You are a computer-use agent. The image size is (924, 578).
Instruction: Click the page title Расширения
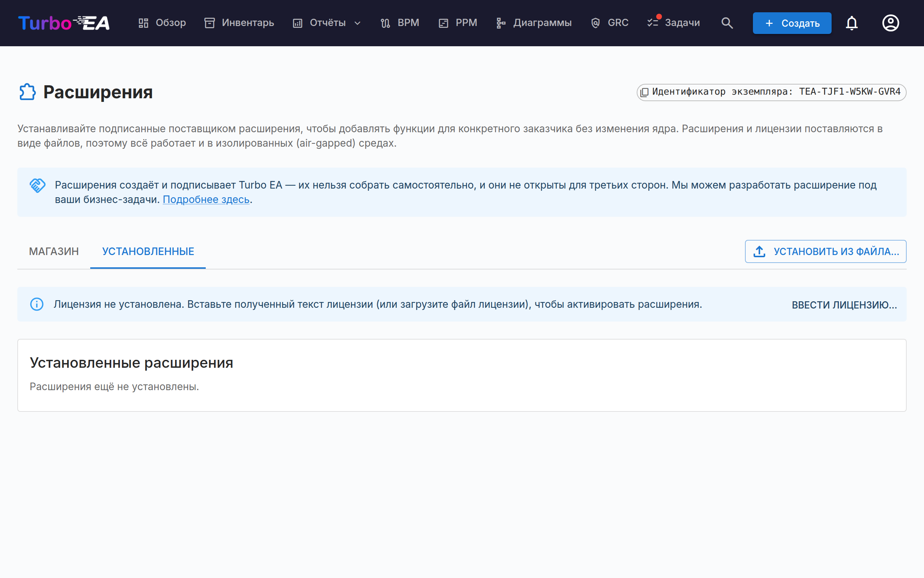coord(98,92)
